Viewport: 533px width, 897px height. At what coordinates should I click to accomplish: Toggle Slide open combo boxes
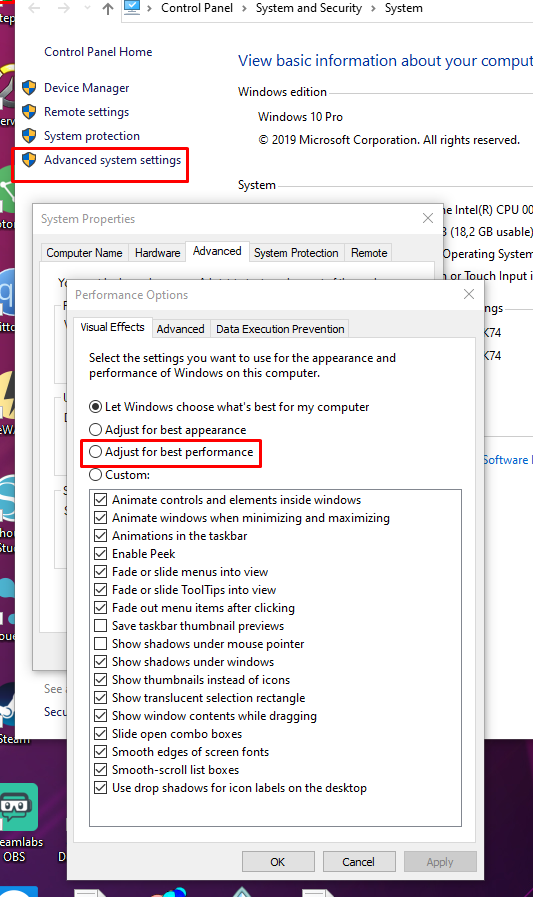tap(101, 734)
